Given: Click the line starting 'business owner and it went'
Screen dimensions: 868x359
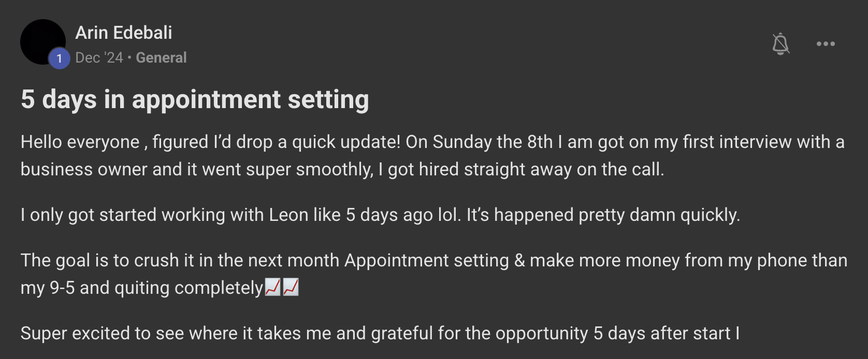Looking at the screenshot, I should (342, 169).
